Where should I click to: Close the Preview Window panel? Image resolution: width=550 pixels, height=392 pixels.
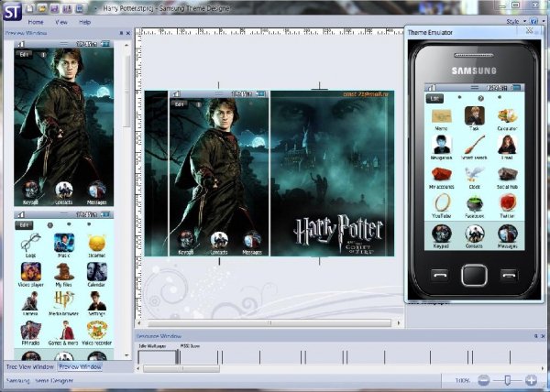(128, 33)
